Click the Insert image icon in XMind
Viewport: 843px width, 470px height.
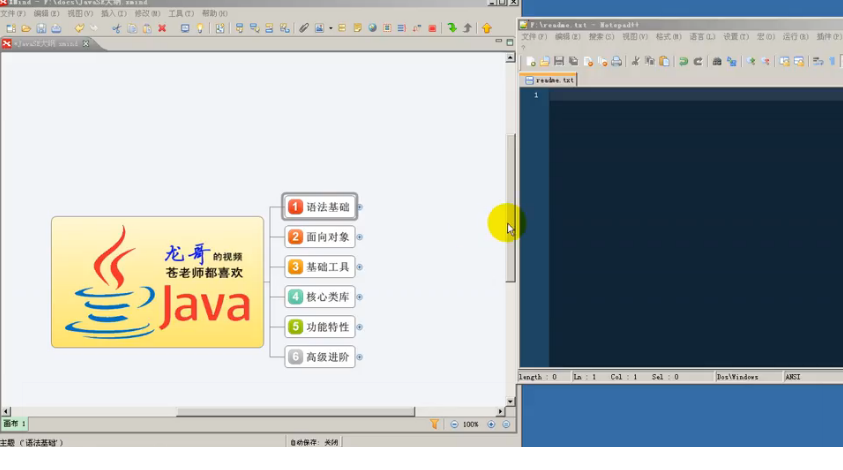tap(319, 28)
